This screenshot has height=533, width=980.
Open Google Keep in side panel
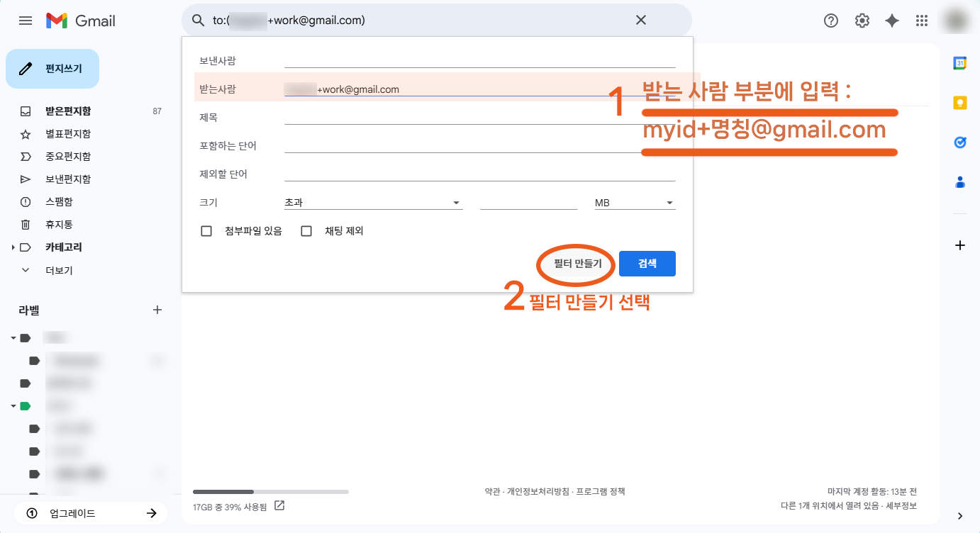pyautogui.click(x=960, y=103)
